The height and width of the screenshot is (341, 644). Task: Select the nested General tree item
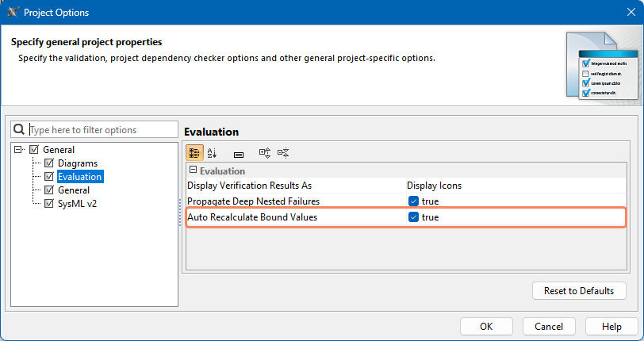coord(73,190)
